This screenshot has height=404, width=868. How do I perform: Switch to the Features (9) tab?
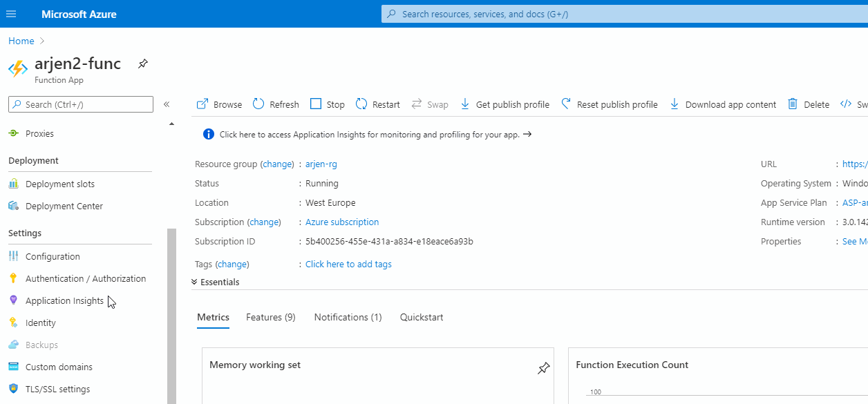[270, 317]
